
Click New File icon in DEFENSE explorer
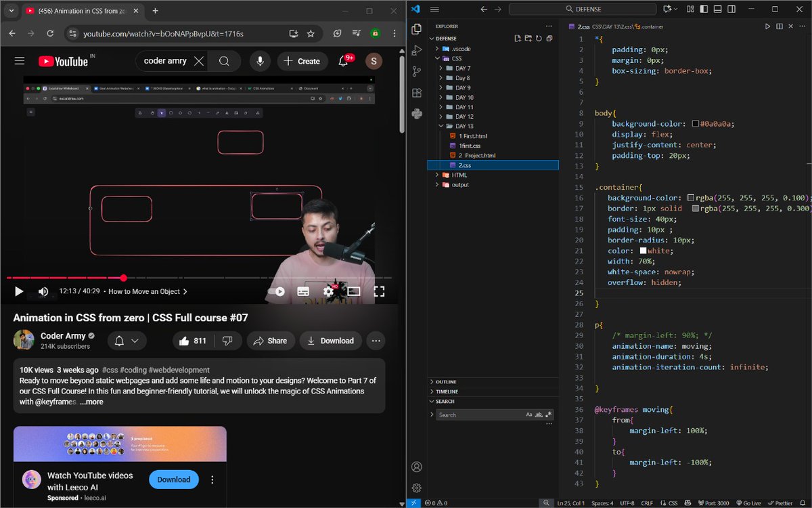518,39
